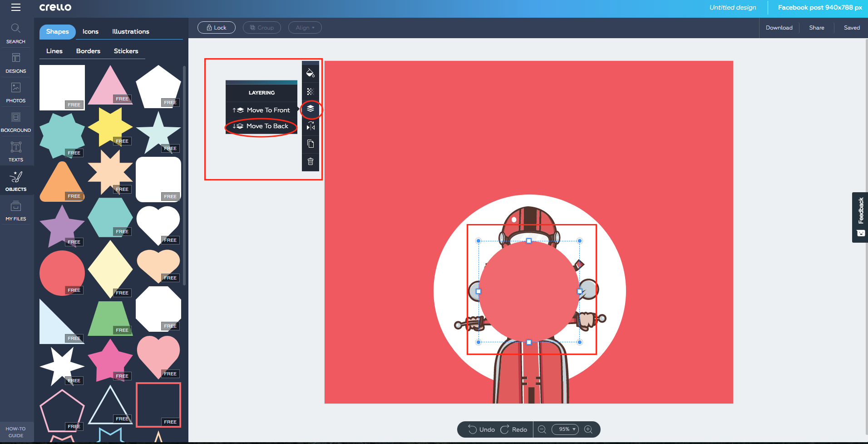Switch to the Illustrations tab
The width and height of the screenshot is (868, 444).
131,31
